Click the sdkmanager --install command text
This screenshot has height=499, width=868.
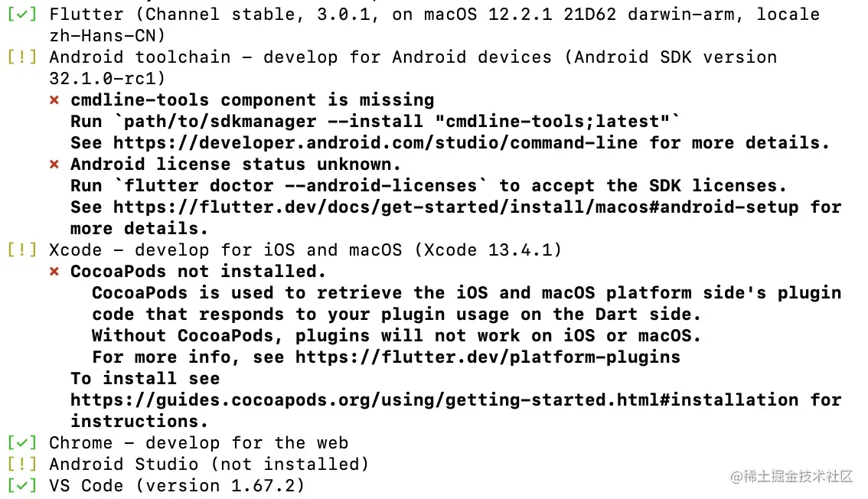[397, 122]
